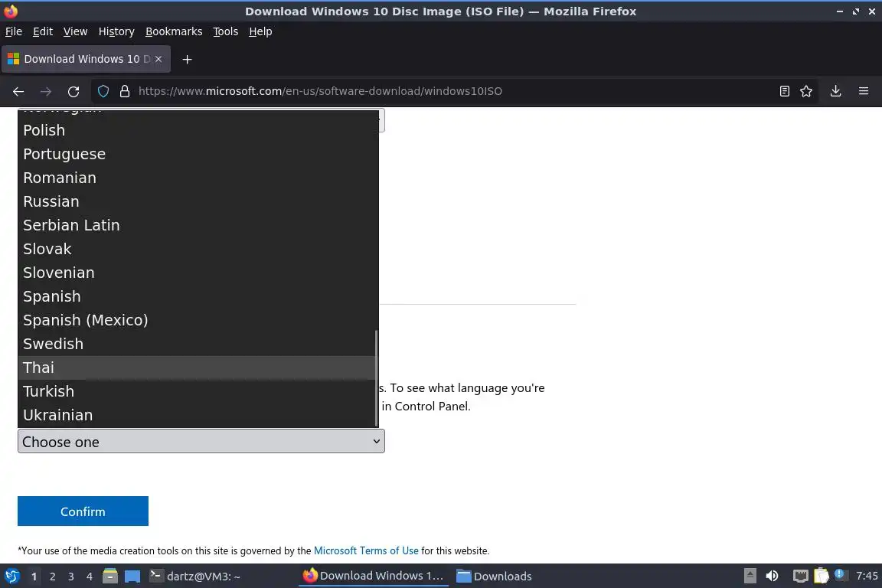Image resolution: width=882 pixels, height=588 pixels.
Task: Open a new tab with plus button
Action: coord(188,59)
